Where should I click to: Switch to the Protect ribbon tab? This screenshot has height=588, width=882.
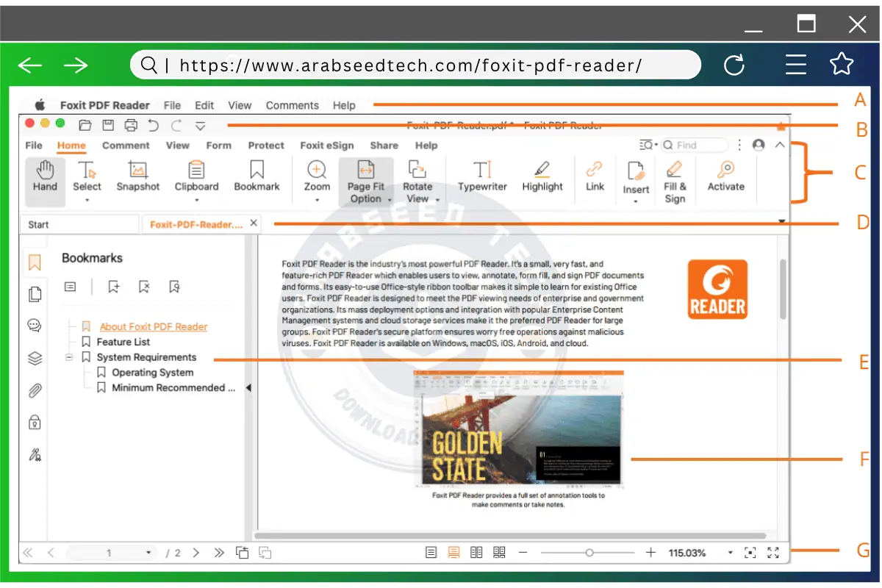pyautogui.click(x=266, y=145)
